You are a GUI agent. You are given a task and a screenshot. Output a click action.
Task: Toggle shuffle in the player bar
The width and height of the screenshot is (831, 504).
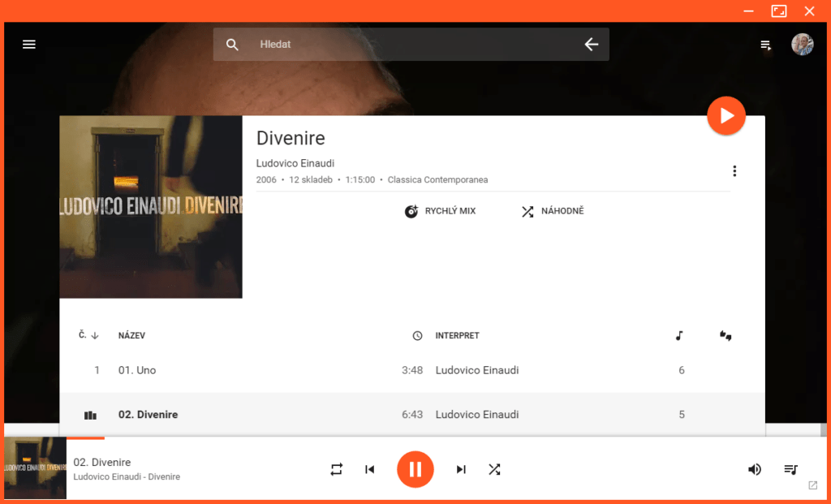point(494,470)
